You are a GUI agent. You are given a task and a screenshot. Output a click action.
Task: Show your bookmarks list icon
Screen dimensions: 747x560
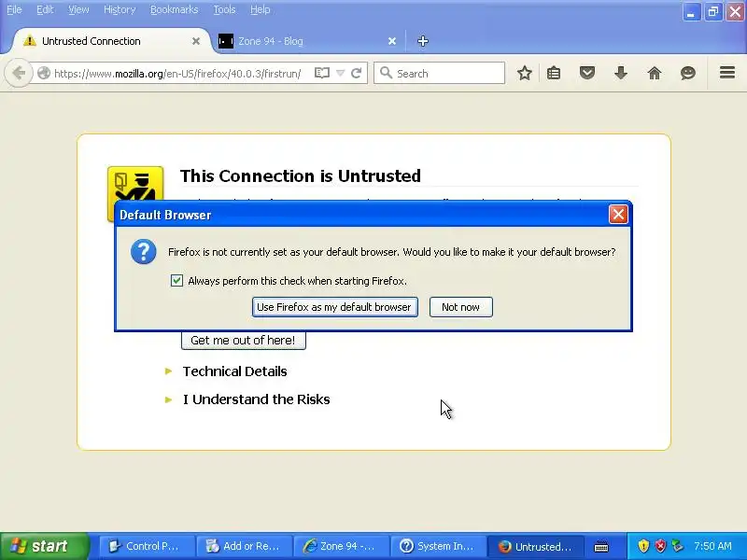coord(554,73)
